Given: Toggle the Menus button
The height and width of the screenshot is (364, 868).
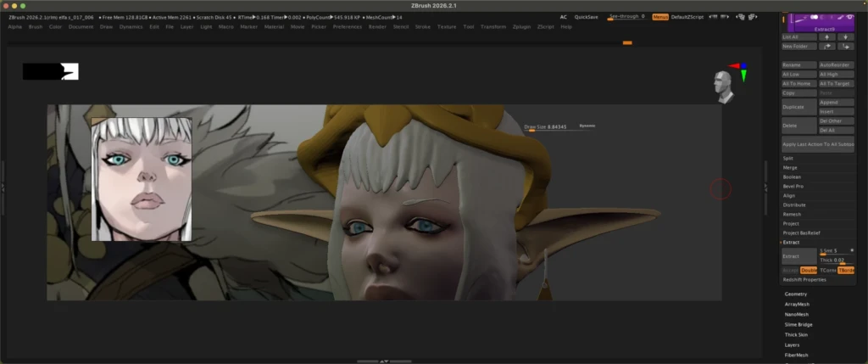Looking at the screenshot, I should pyautogui.click(x=660, y=17).
